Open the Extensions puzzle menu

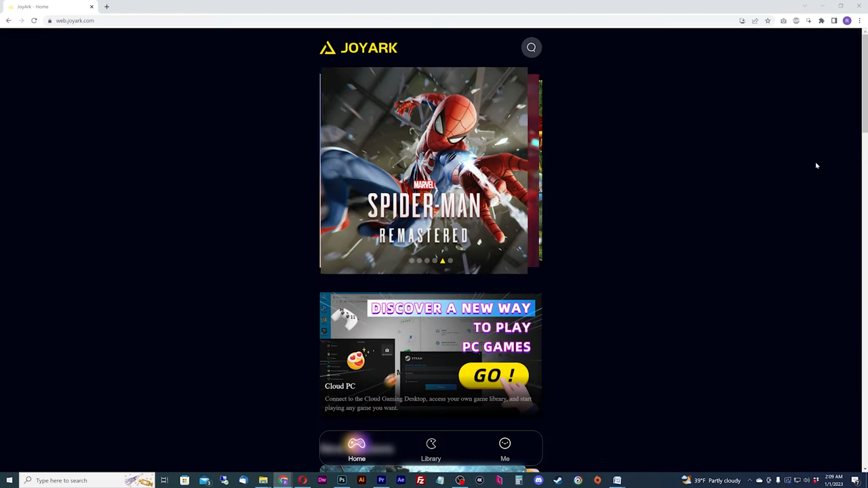point(821,21)
